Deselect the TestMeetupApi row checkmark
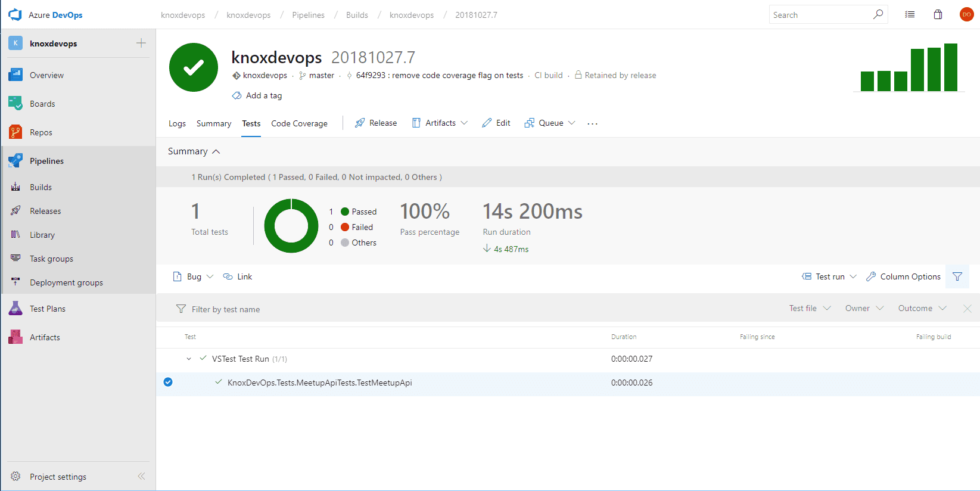Screen dimensions: 980x491 [x=168, y=383]
